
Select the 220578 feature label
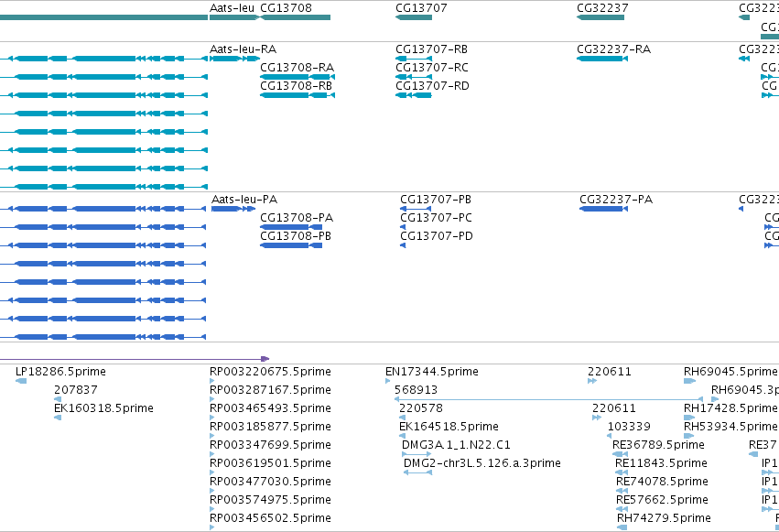click(x=421, y=408)
